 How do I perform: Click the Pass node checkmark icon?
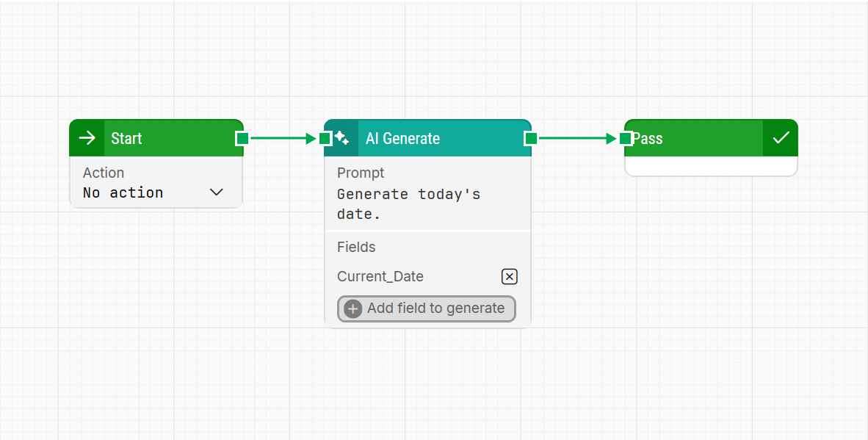(x=781, y=138)
